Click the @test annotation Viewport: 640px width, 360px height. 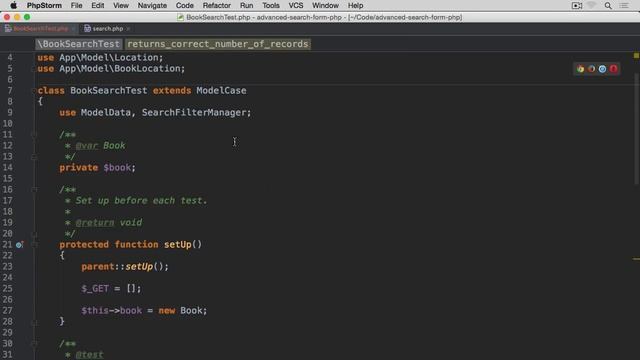click(x=89, y=355)
